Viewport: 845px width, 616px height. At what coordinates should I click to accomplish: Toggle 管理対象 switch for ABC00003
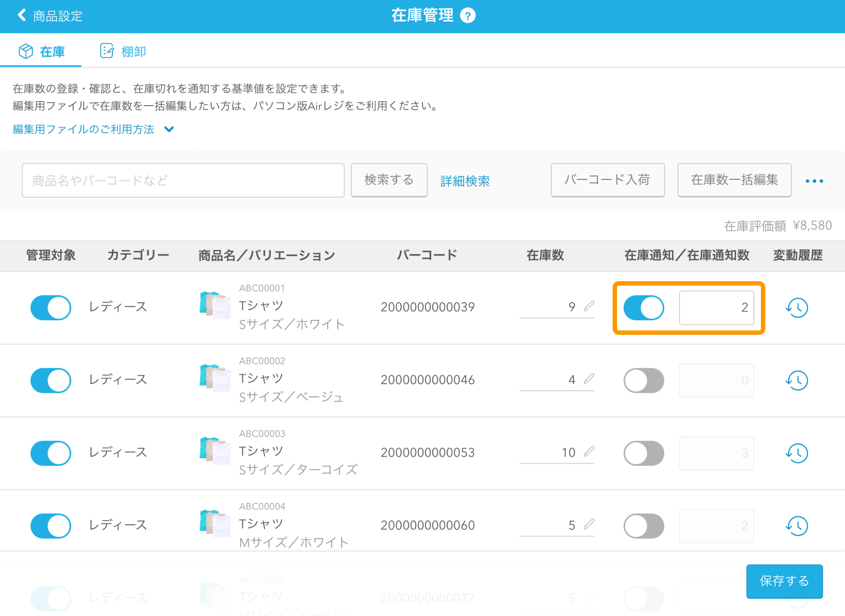tap(51, 453)
